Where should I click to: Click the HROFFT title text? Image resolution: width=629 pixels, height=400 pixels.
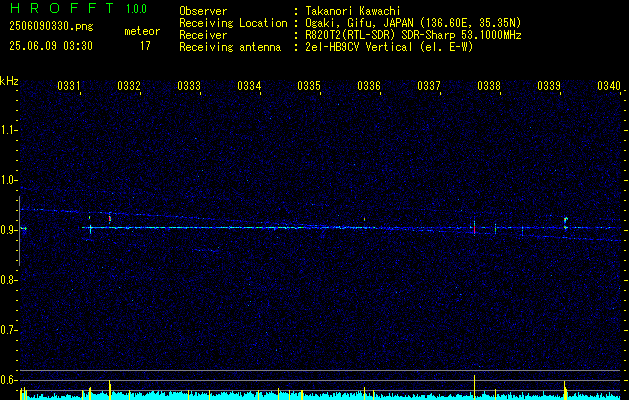[x=61, y=8]
